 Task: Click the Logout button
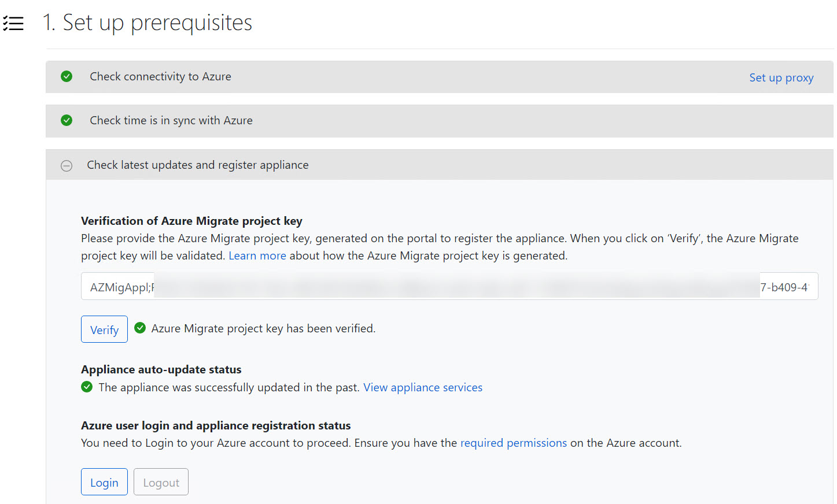point(161,481)
